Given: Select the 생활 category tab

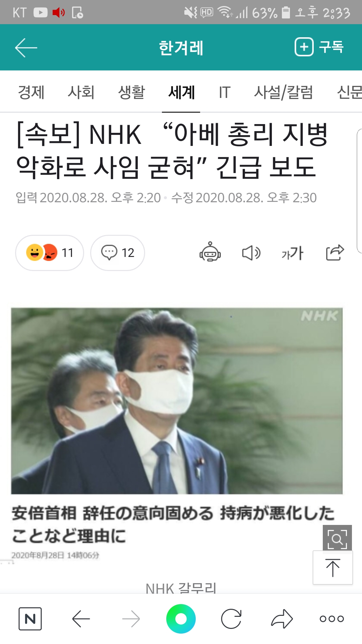Looking at the screenshot, I should pos(131,92).
